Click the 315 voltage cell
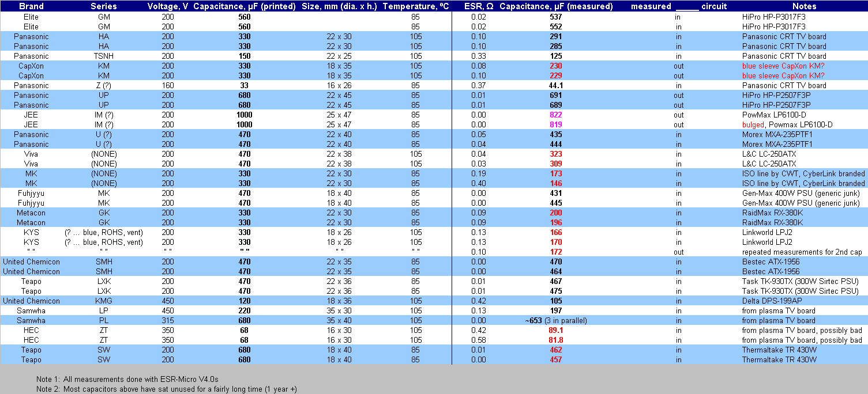This screenshot has height=394, width=868. pyautogui.click(x=168, y=320)
